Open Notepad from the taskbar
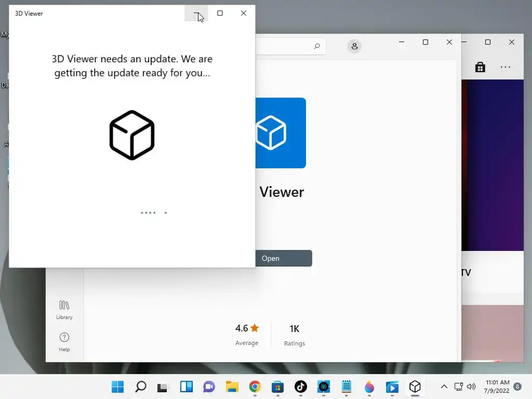The image size is (532, 399). pyautogui.click(x=347, y=387)
